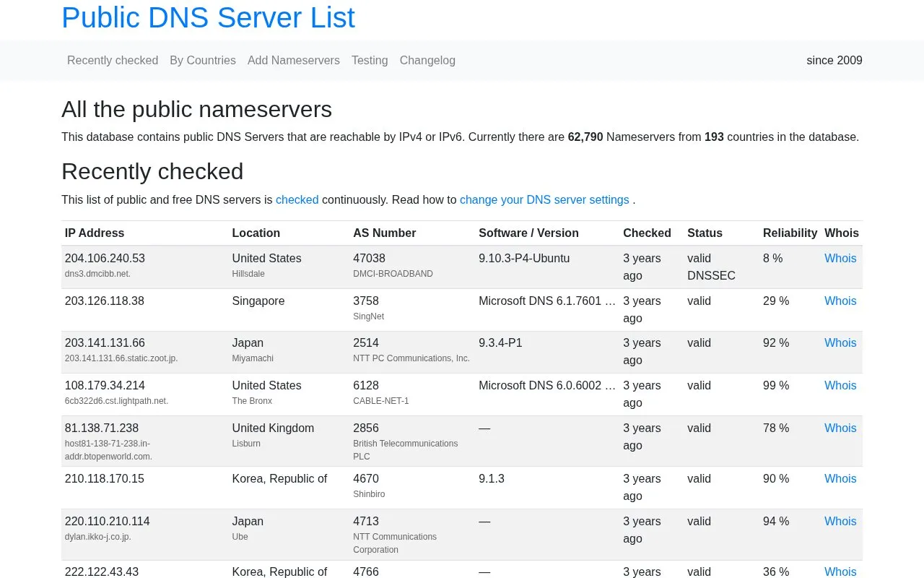Screen dimensions: 924x578
Task: Click hostname dylan.ikko-j.co.jp.
Action: point(98,537)
